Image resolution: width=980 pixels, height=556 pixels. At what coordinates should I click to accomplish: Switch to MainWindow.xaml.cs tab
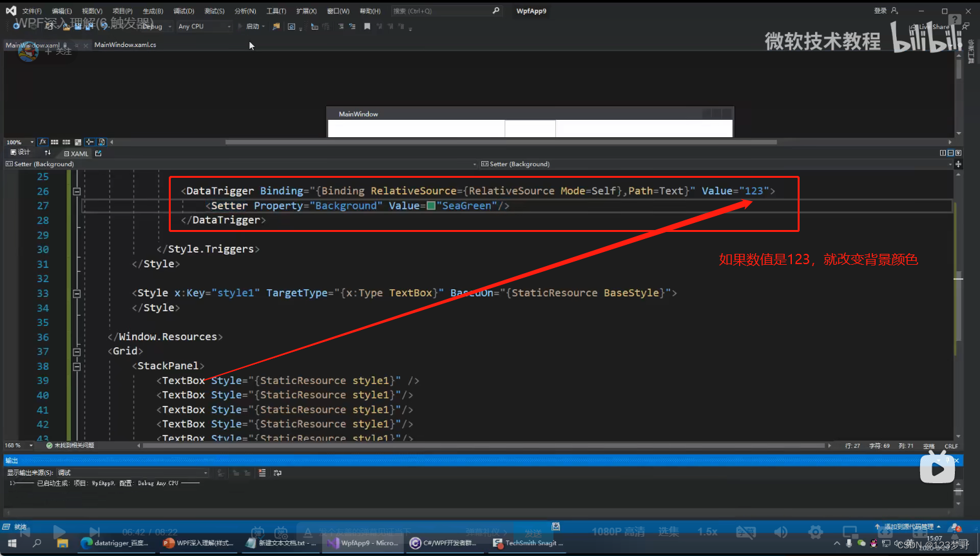(x=125, y=44)
